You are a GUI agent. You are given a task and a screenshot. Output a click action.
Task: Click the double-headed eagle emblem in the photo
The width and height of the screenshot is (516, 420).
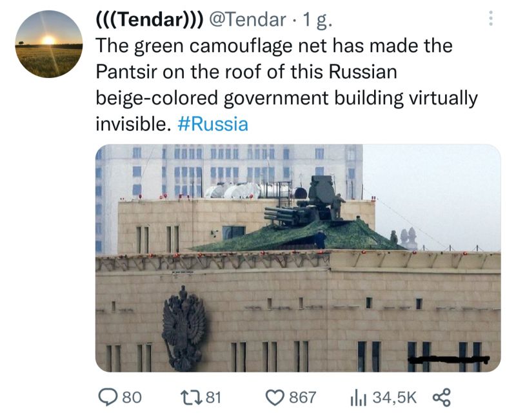pos(184,328)
